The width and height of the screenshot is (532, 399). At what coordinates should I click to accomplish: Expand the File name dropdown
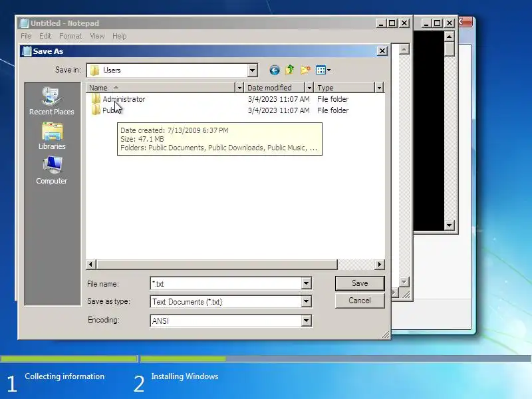click(306, 283)
